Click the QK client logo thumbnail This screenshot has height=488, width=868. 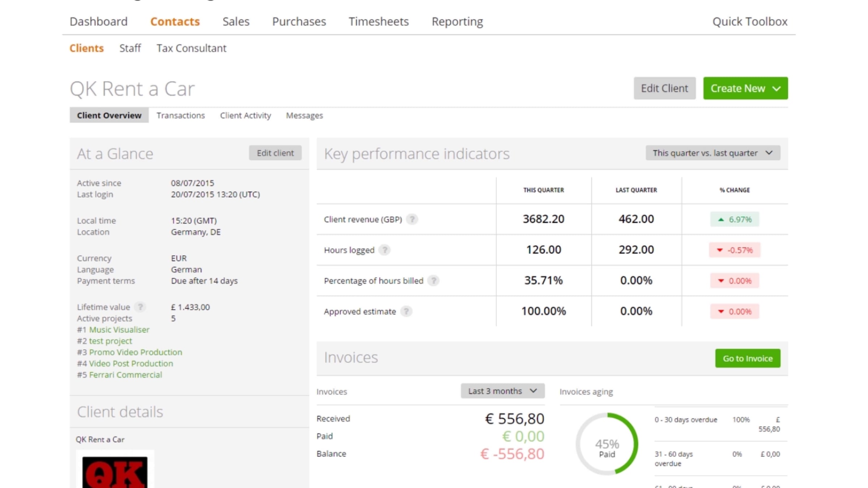115,471
